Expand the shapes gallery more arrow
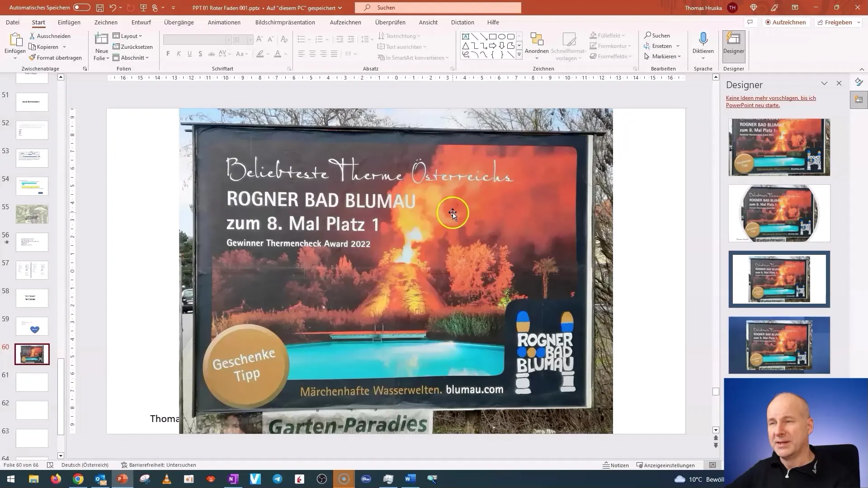The image size is (868, 488). 519,54
